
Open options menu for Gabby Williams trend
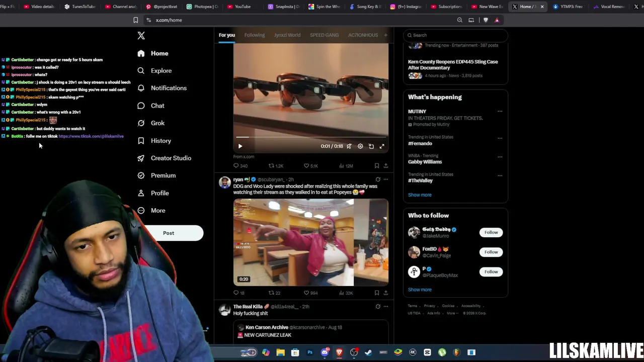(500, 157)
